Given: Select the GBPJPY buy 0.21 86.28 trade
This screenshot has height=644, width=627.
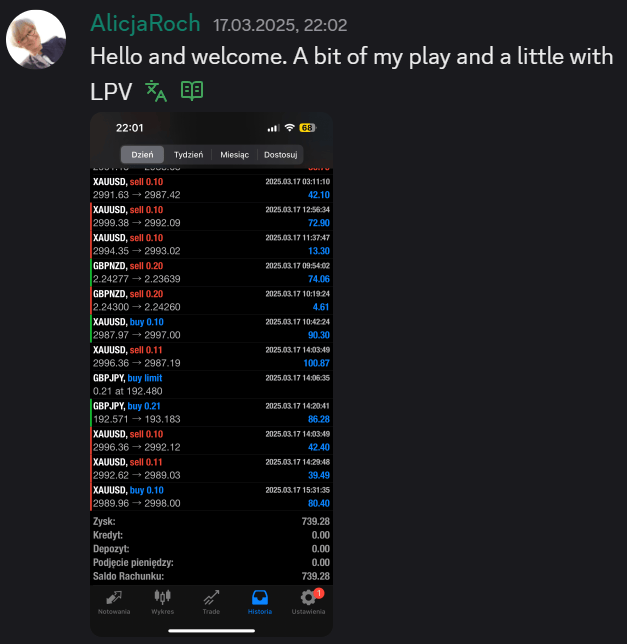Looking at the screenshot, I should (211, 412).
